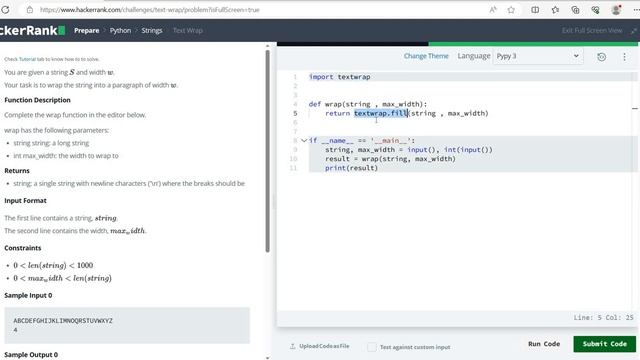Screen dimensions: 640x360
Task: Click the Line: 5 Col: 25 status
Action: pyautogui.click(x=603, y=318)
